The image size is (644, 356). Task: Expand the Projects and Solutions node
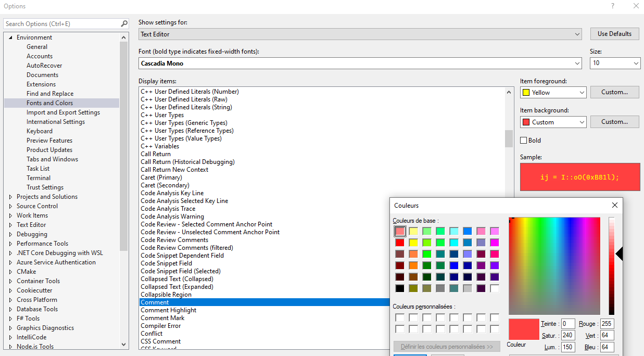coord(10,197)
